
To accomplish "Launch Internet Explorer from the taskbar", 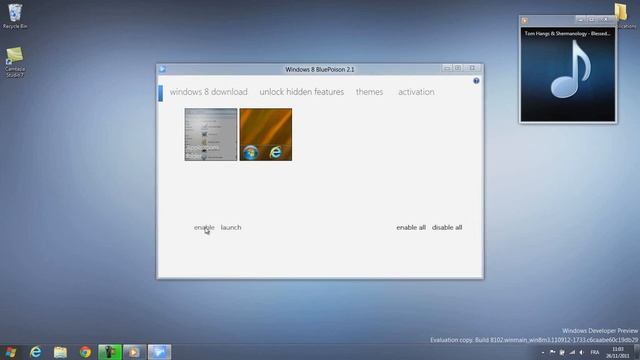I will pos(36,352).
